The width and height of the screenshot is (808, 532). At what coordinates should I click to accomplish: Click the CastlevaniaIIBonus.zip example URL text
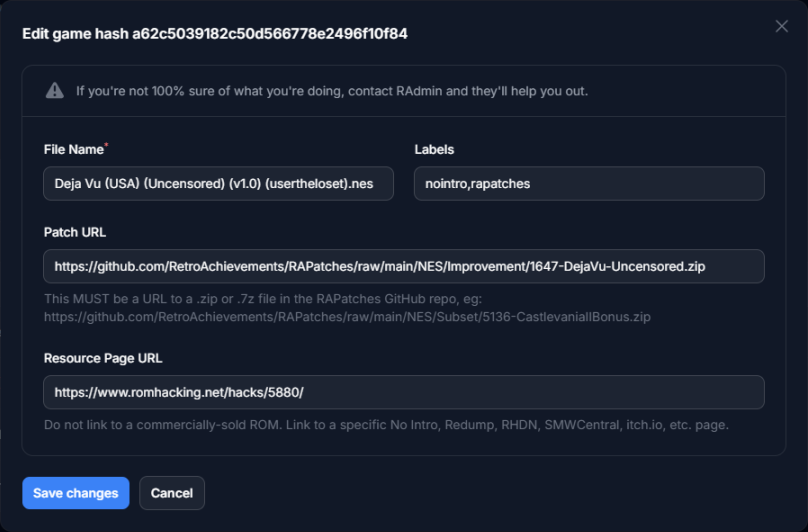pyautogui.click(x=347, y=317)
